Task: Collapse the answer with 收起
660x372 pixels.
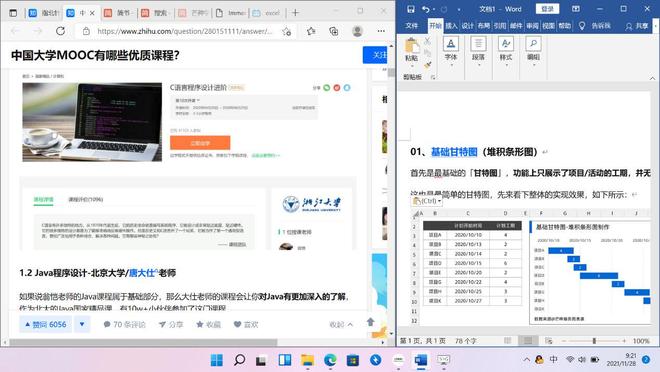Action: click(341, 324)
